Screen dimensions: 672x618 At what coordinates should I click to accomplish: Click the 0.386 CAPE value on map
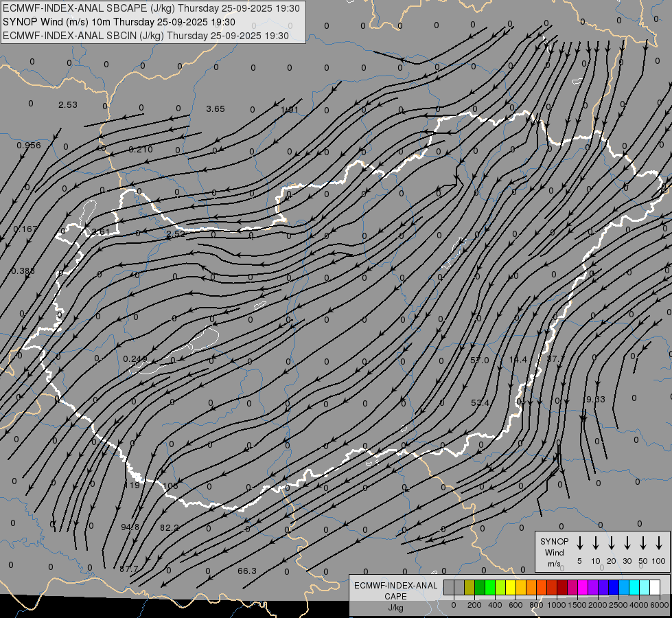click(x=23, y=271)
